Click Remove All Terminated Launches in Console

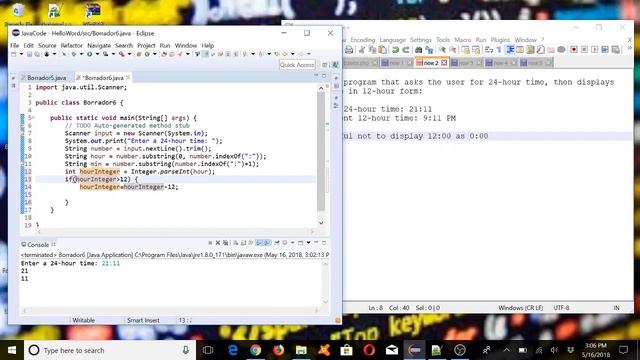tap(225, 243)
